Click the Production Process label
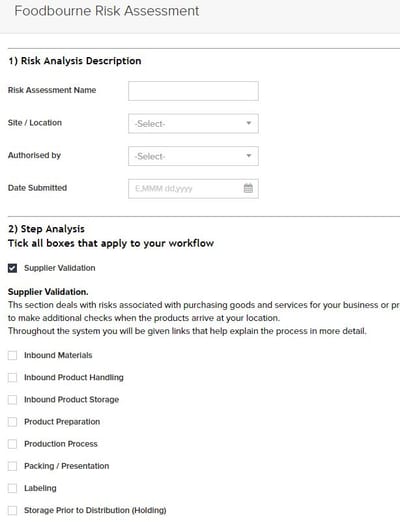The height and width of the screenshot is (522, 400). pos(61,444)
